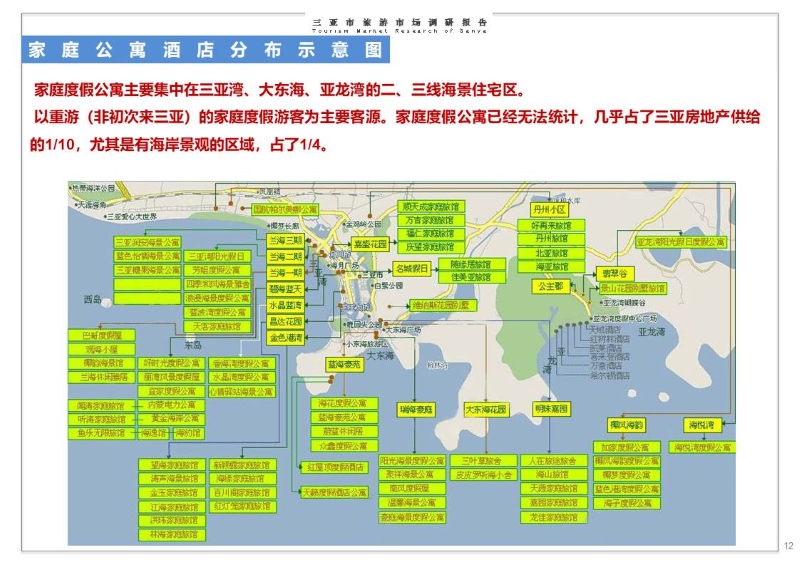Click the 公主郡 yellow label
800x565 pixels.
click(551, 286)
